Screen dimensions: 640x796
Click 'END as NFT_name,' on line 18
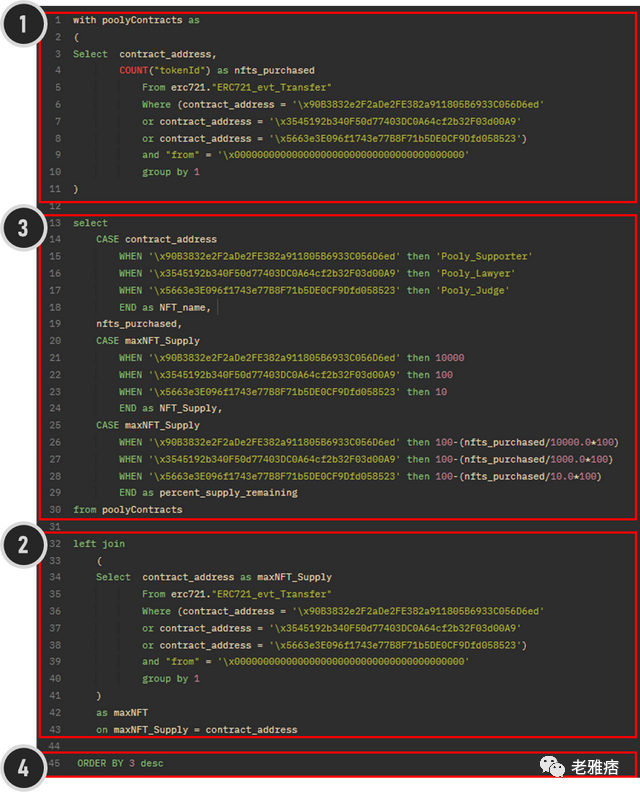click(x=165, y=308)
